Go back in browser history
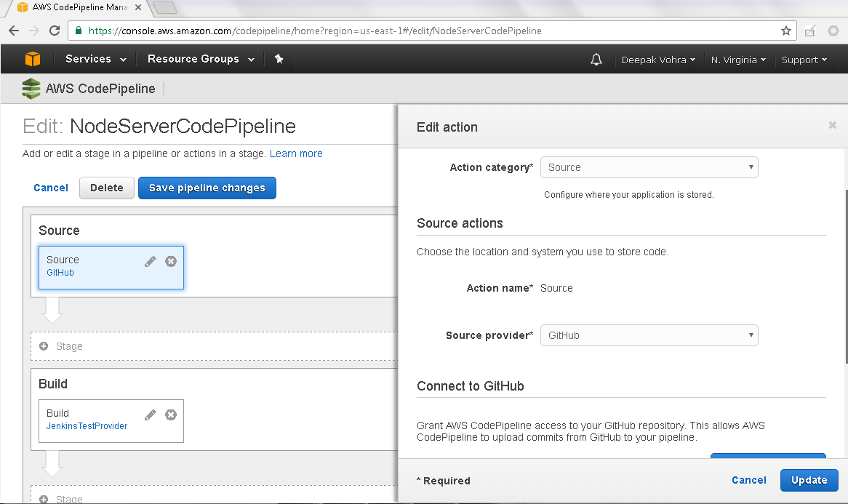Screen dimensions: 848x504 (x=14, y=31)
